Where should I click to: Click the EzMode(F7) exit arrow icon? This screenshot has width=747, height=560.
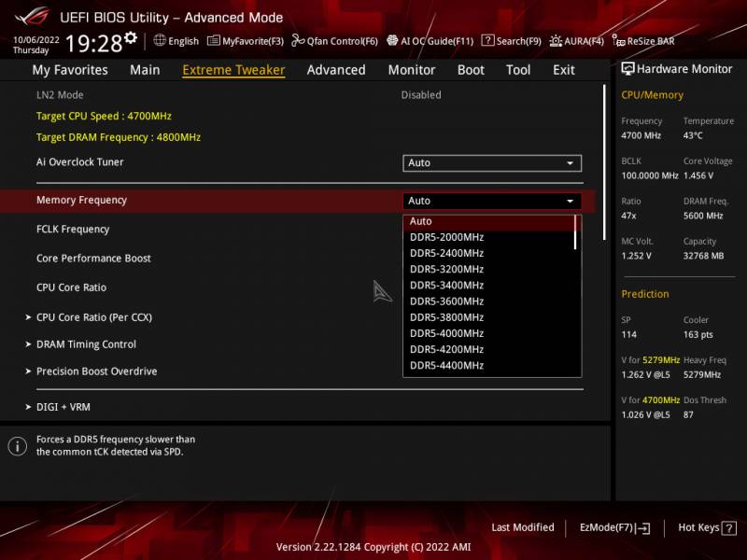642,528
